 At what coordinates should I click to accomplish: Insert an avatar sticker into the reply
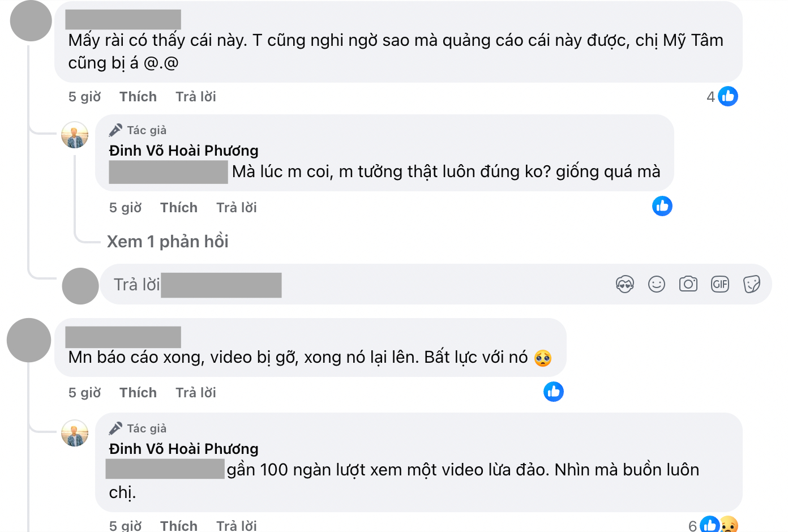[624, 284]
